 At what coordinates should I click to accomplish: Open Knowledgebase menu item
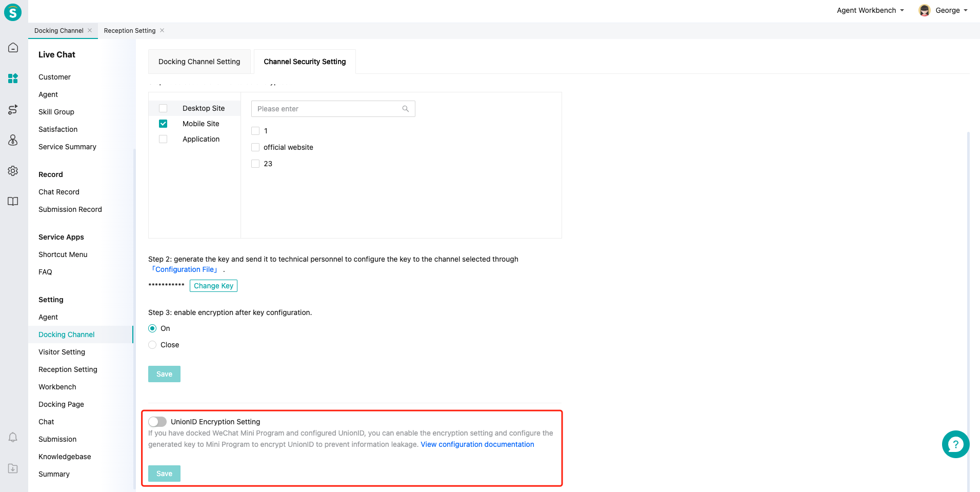point(65,457)
